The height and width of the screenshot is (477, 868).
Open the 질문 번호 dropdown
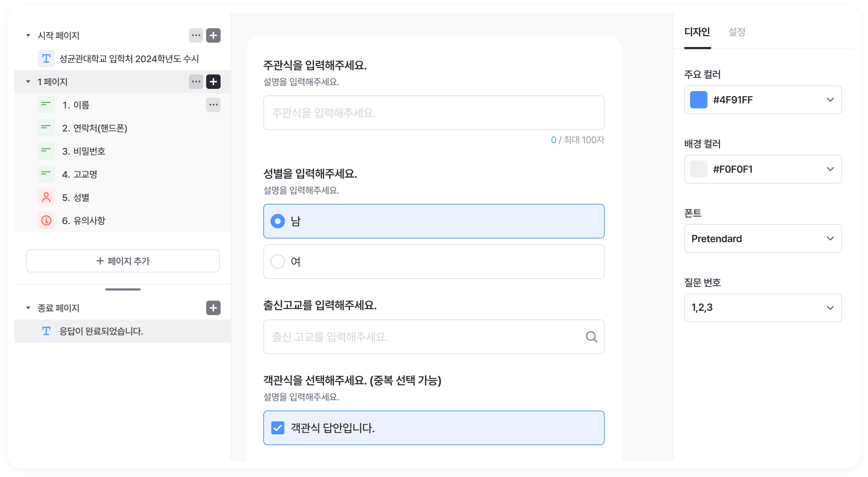coord(762,308)
